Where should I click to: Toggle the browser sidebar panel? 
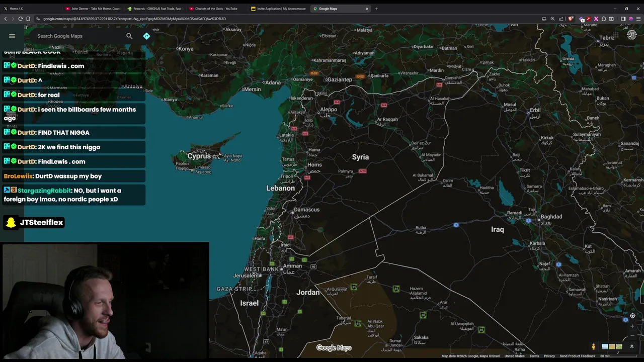pyautogui.click(x=623, y=19)
